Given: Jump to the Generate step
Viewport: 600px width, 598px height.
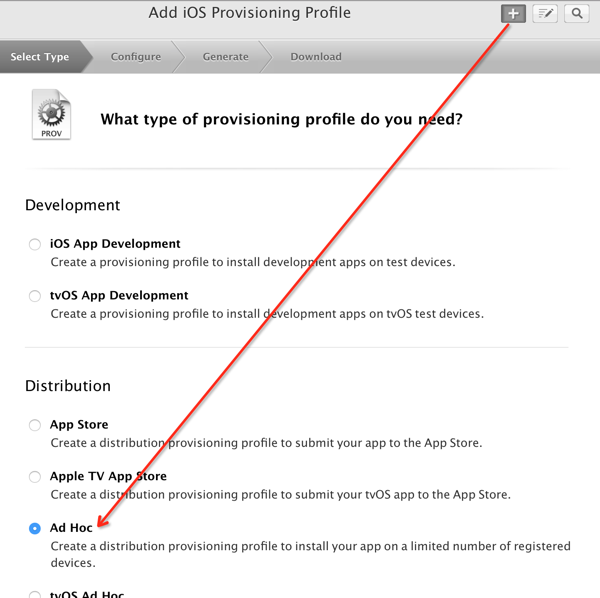Looking at the screenshot, I should click(225, 57).
